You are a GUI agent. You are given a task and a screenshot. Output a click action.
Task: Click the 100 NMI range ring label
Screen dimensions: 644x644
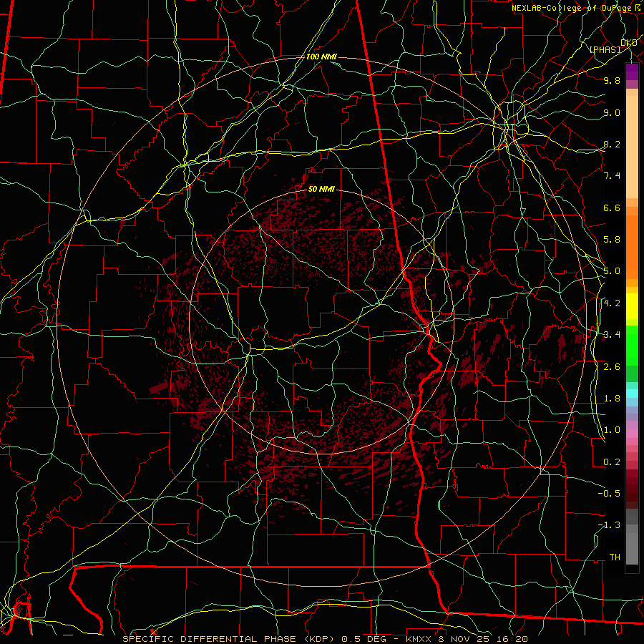[x=321, y=57]
